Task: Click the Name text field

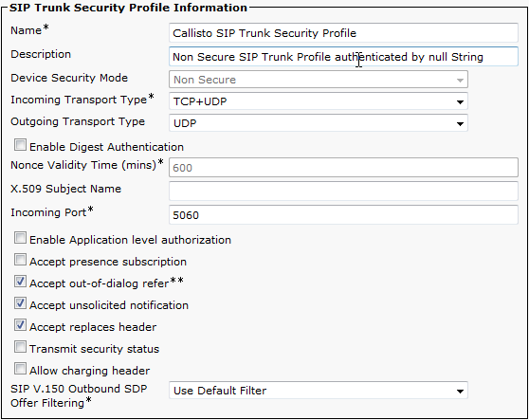Action: [x=343, y=33]
